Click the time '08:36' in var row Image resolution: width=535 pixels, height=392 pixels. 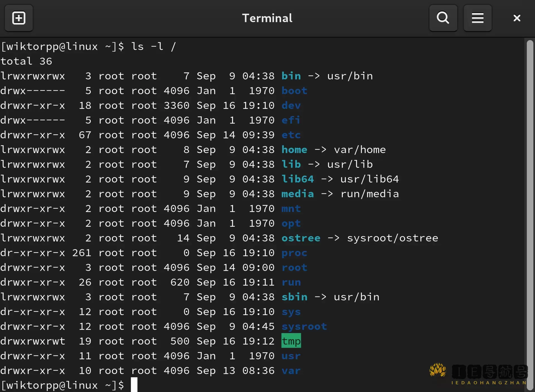click(258, 371)
